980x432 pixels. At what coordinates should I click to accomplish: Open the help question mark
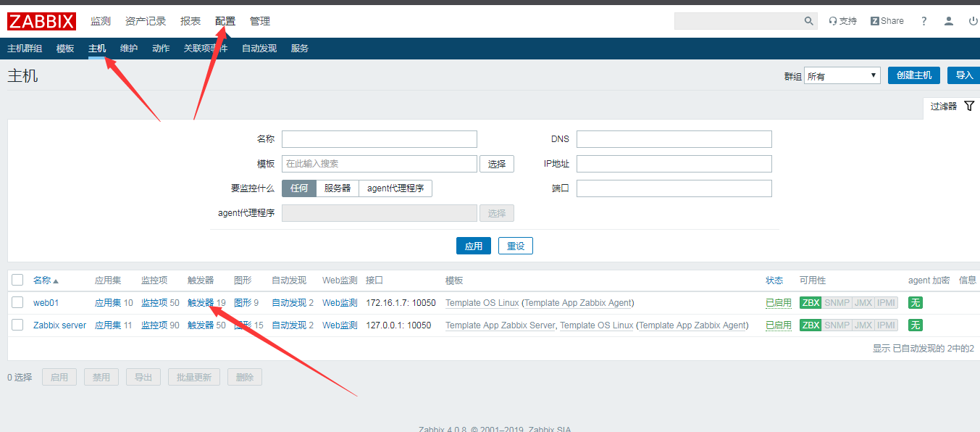pyautogui.click(x=924, y=21)
